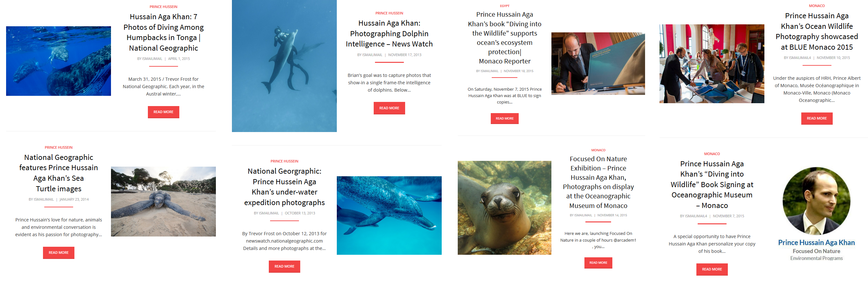Click the November 17, 2013 post date

pos(405,55)
